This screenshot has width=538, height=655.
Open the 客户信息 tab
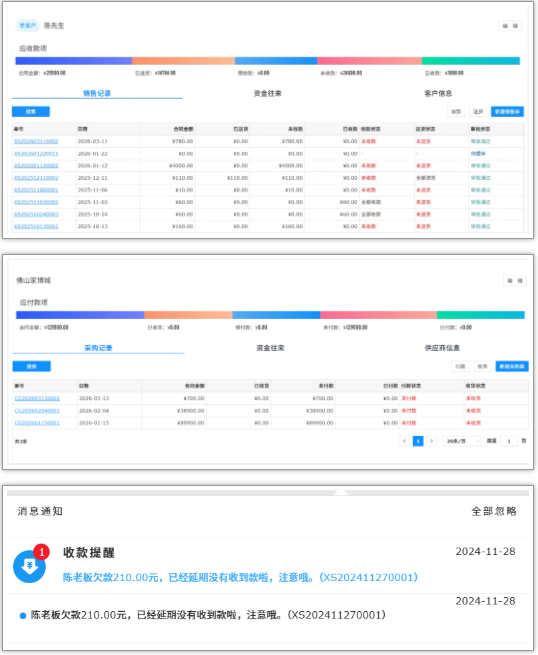click(x=438, y=93)
